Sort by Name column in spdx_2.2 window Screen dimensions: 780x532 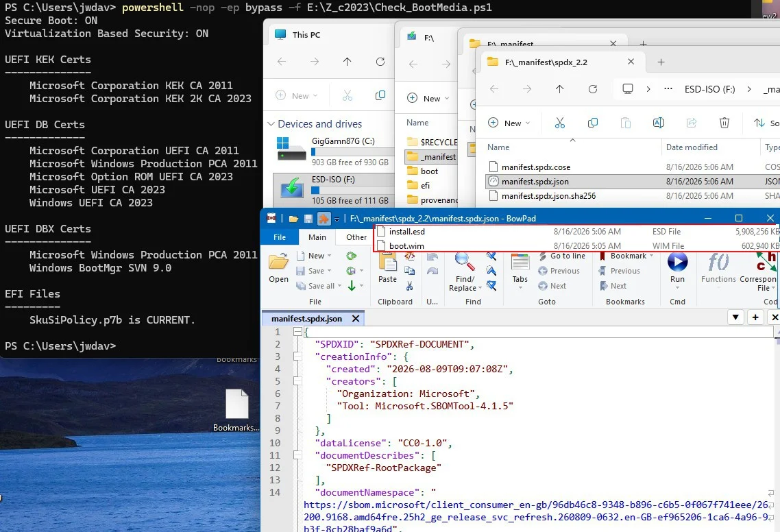[498, 147]
